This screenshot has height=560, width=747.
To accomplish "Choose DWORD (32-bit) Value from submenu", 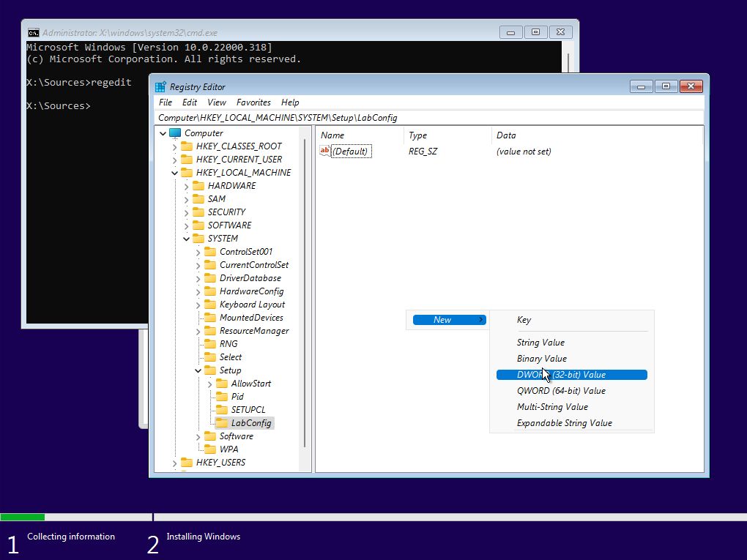I will pos(571,375).
